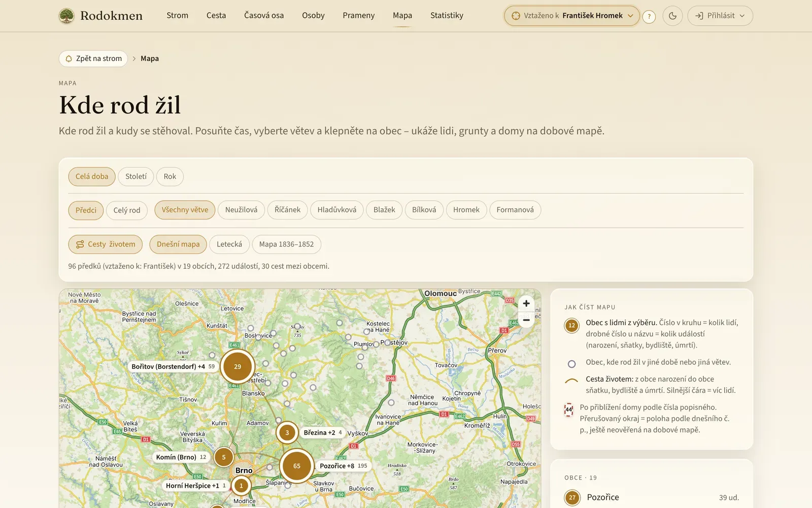The image size is (812, 508).
Task: Open the help question mark icon
Action: pos(649,16)
